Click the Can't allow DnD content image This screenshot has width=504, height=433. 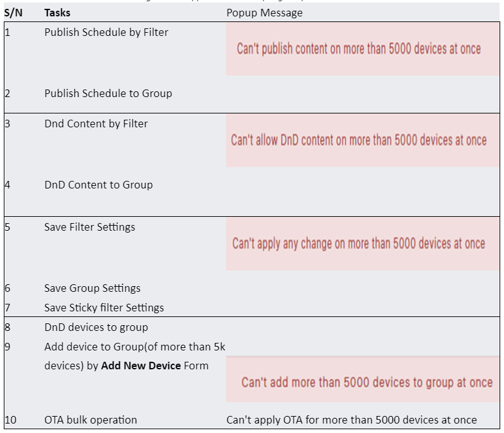click(363, 141)
